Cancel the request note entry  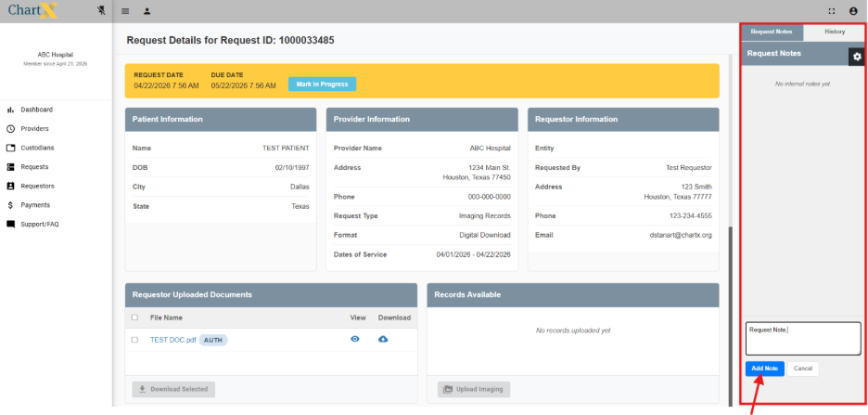coord(802,369)
